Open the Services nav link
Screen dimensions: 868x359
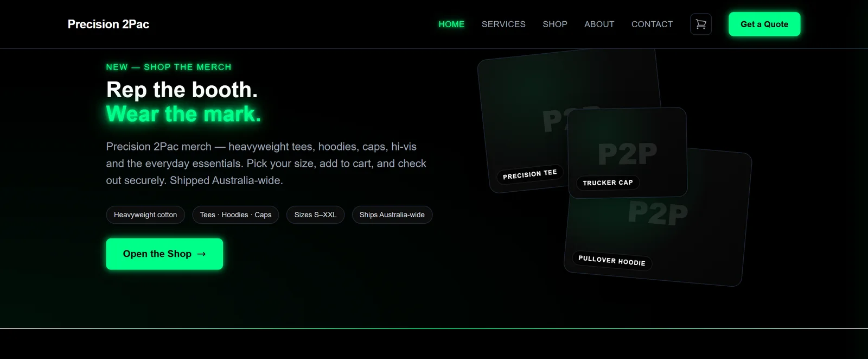(503, 24)
